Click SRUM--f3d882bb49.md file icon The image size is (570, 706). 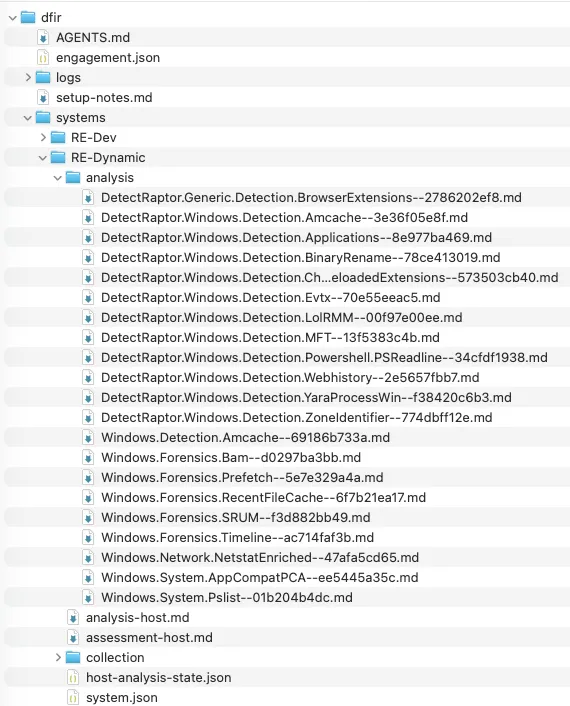(88, 517)
